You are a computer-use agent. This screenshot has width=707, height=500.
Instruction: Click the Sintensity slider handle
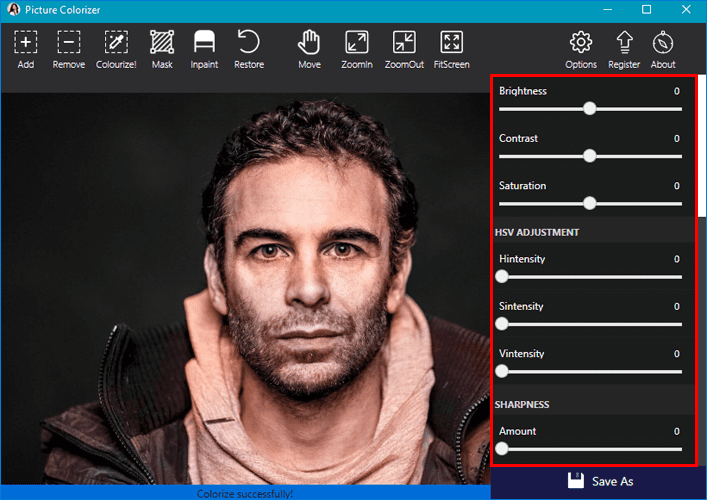pyautogui.click(x=502, y=324)
